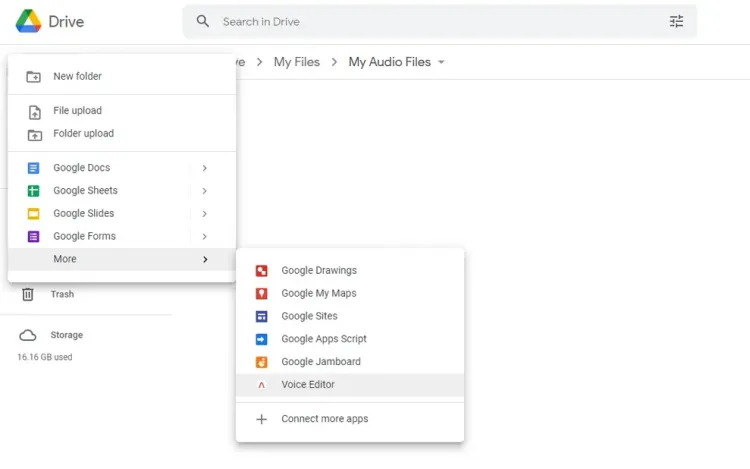
Task: Choose Google Drawings in submenu
Action: click(x=350, y=271)
